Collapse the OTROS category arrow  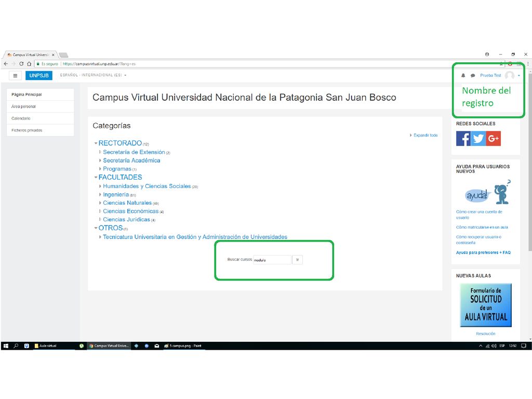(x=96, y=228)
